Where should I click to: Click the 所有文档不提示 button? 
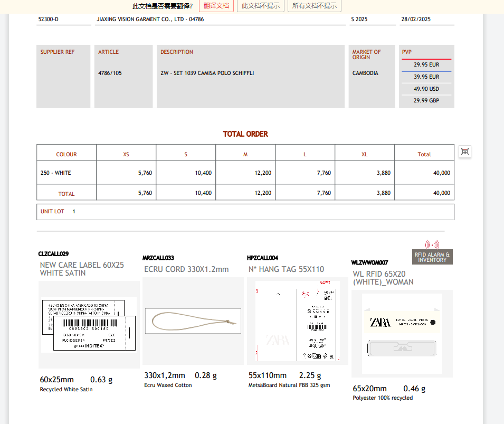click(x=315, y=6)
